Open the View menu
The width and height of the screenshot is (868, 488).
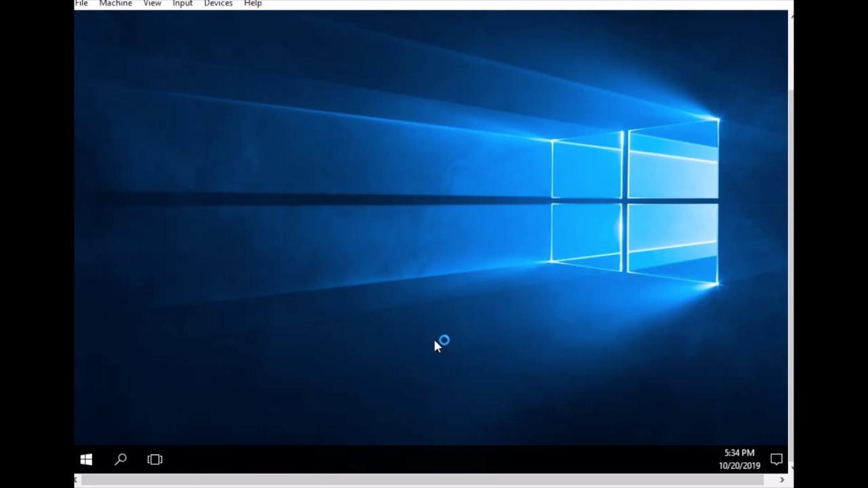point(152,3)
